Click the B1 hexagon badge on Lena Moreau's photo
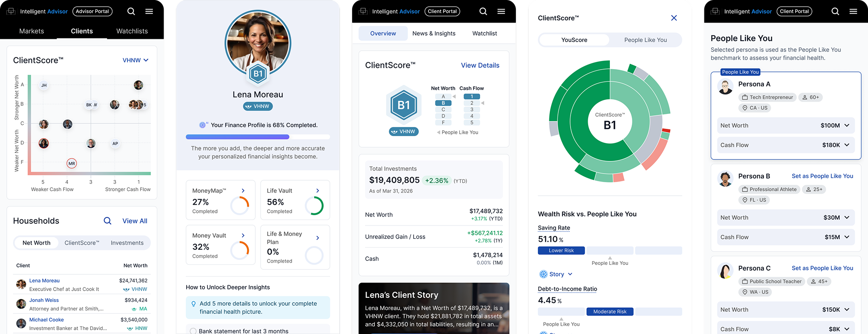This screenshot has height=334, width=868. pos(258,74)
